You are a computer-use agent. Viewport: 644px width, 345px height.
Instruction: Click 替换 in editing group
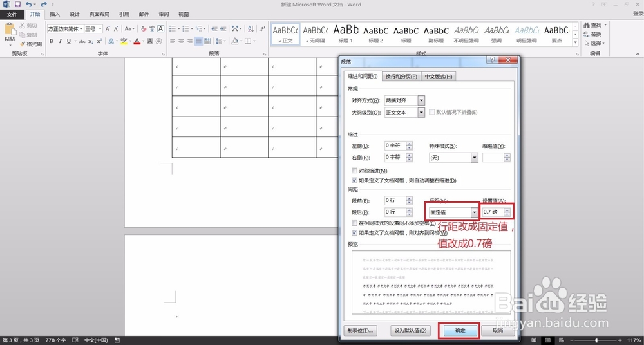click(x=593, y=35)
